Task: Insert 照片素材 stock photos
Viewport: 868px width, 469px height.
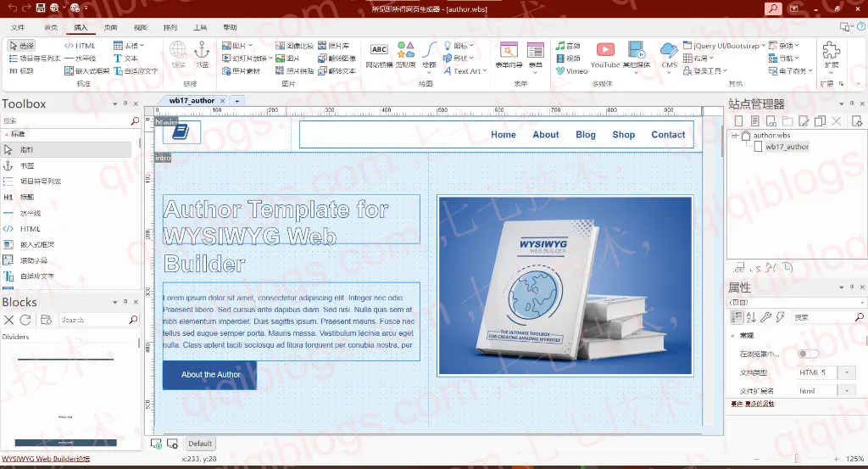Action: tap(242, 71)
